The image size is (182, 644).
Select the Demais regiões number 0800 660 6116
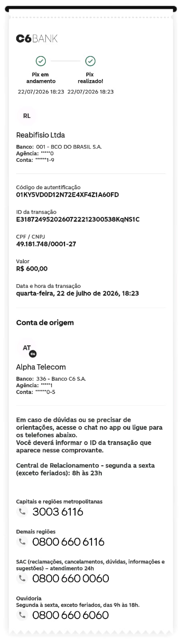point(68,542)
